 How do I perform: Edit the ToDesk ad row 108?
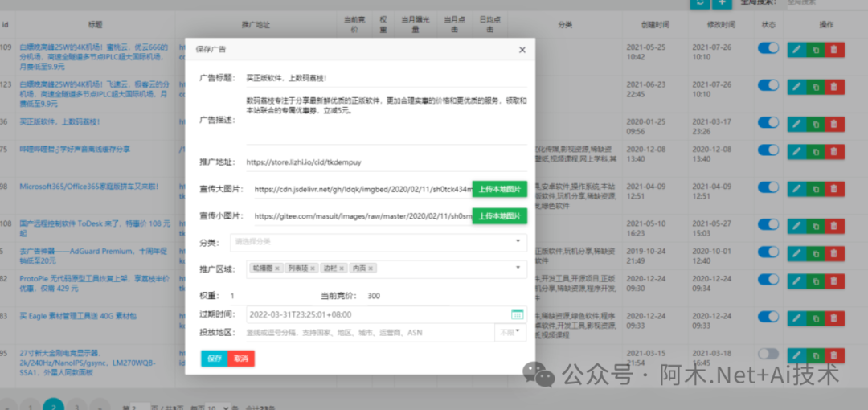(x=796, y=225)
